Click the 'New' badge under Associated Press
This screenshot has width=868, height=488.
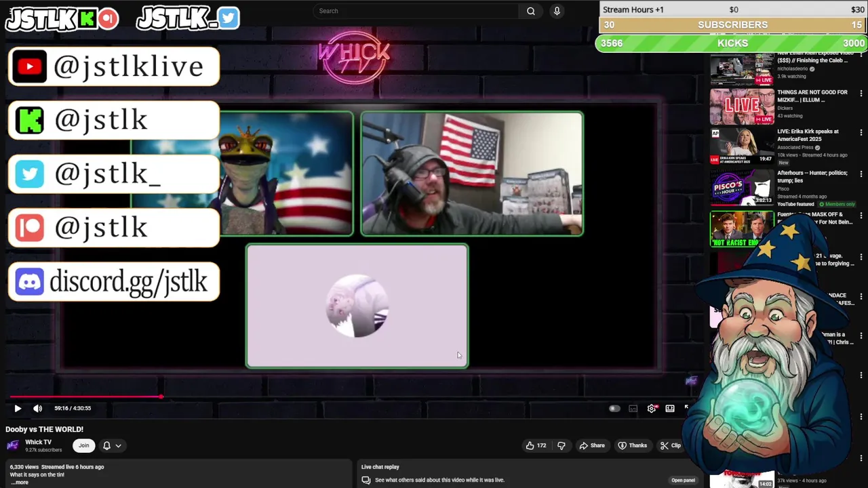click(x=783, y=163)
